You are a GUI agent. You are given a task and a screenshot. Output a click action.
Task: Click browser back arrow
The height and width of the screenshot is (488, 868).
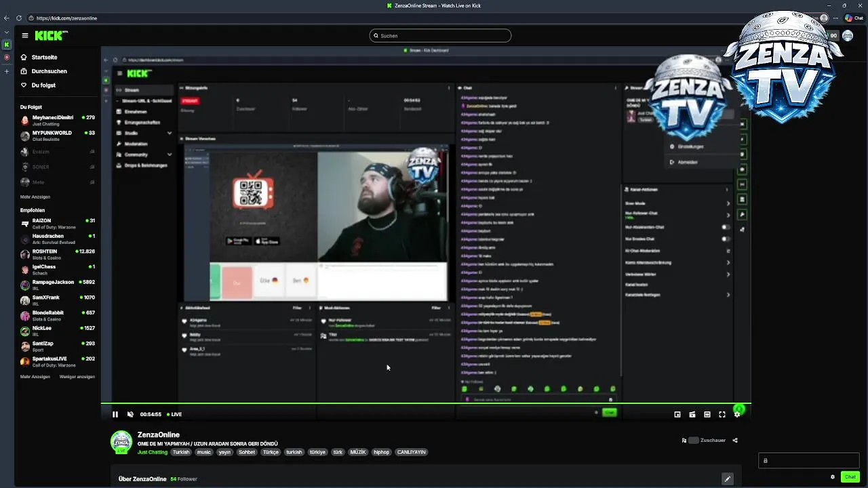(7, 18)
